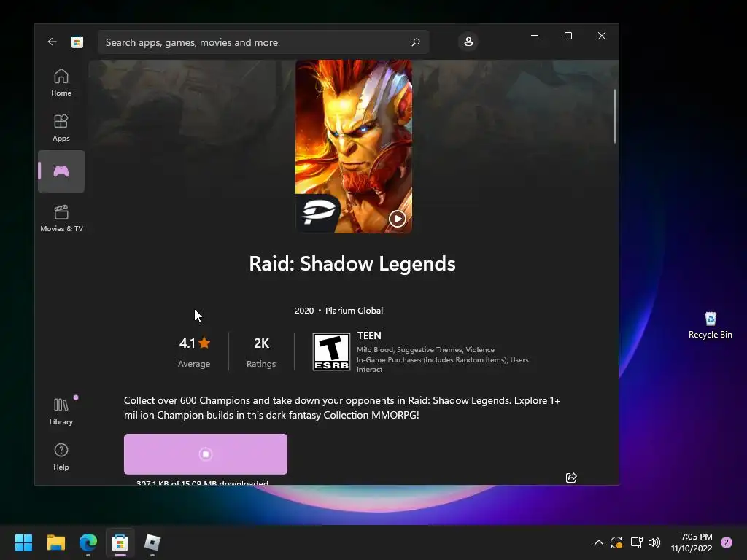Viewport: 747px width, 560px height.
Task: Maximize the Microsoft Store window
Action: tap(568, 36)
